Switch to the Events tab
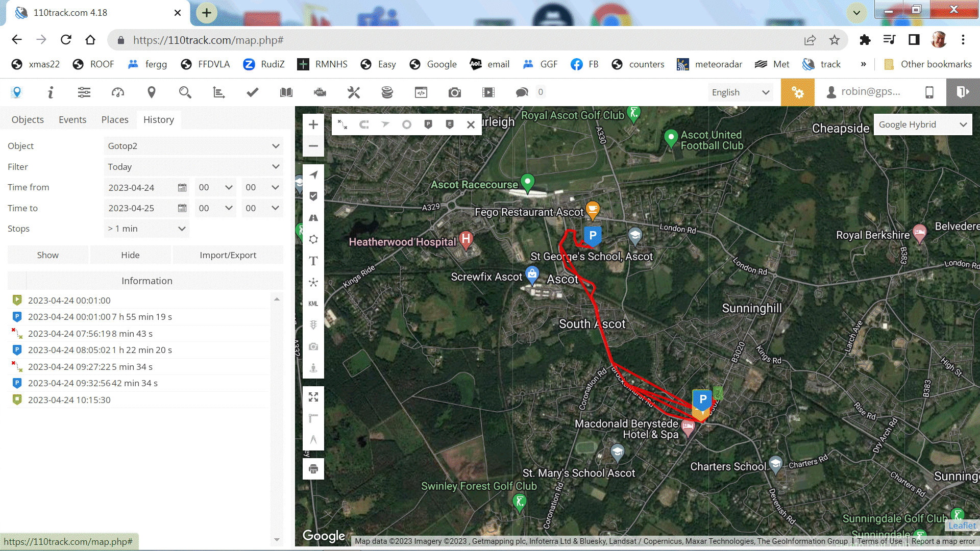This screenshot has width=980, height=551. pos(72,119)
